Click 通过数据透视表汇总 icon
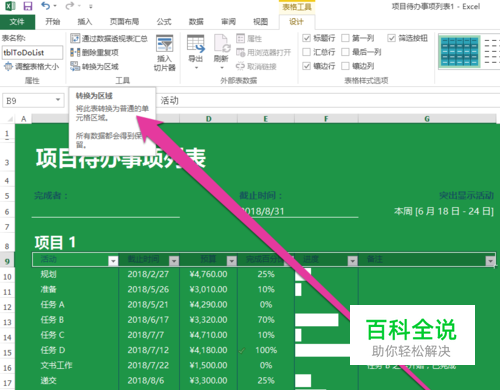The height and width of the screenshot is (390, 500). (75, 38)
